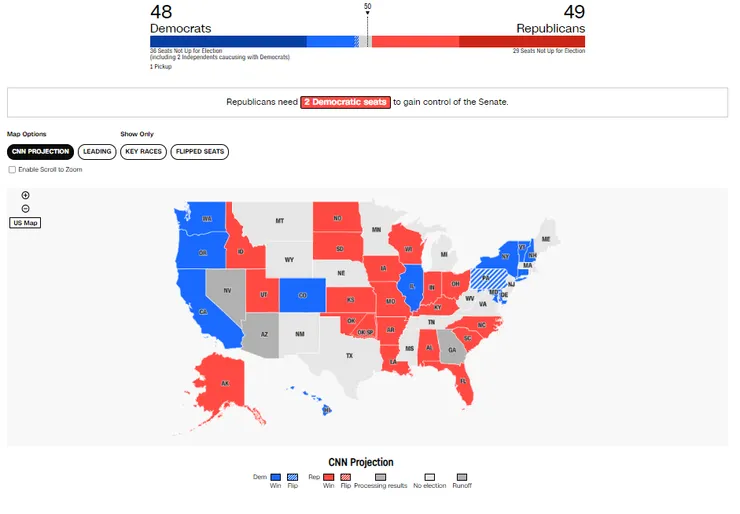Click the Dem Win blue legend swatch
740x514 pixels.
coord(275,477)
